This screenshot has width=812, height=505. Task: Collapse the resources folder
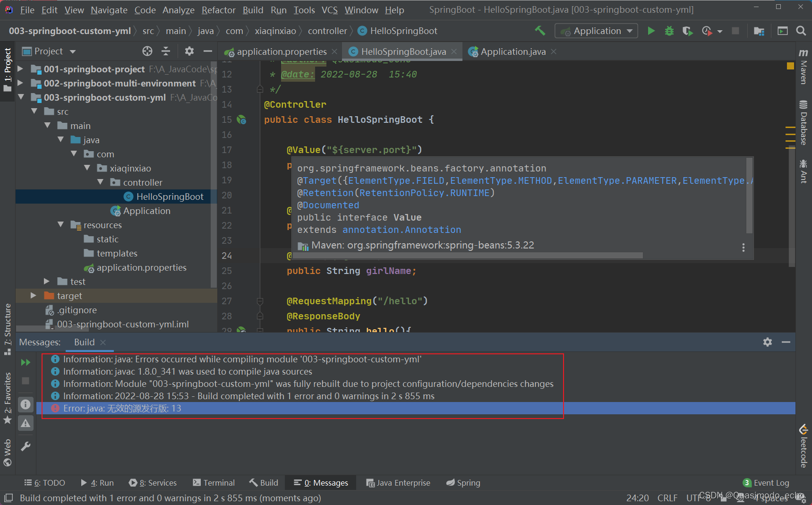coord(60,225)
